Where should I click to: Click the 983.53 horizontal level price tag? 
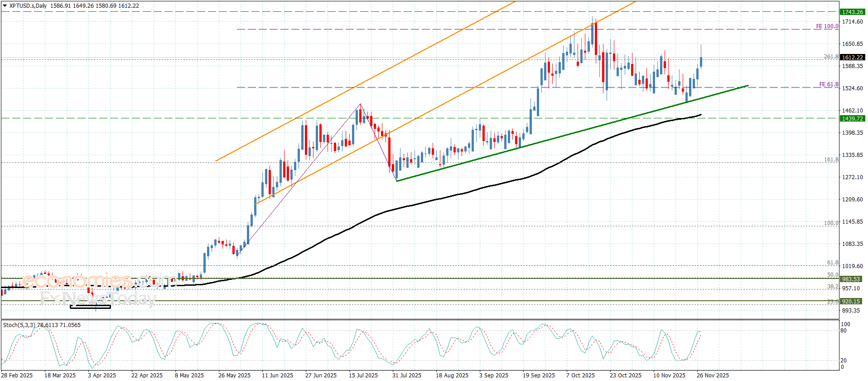pos(851,279)
